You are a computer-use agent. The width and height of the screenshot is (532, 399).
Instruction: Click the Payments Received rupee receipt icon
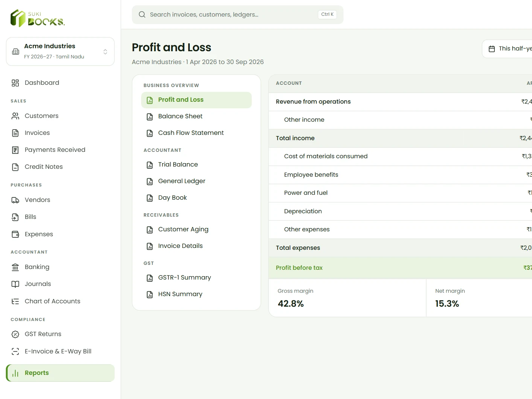[x=15, y=150]
